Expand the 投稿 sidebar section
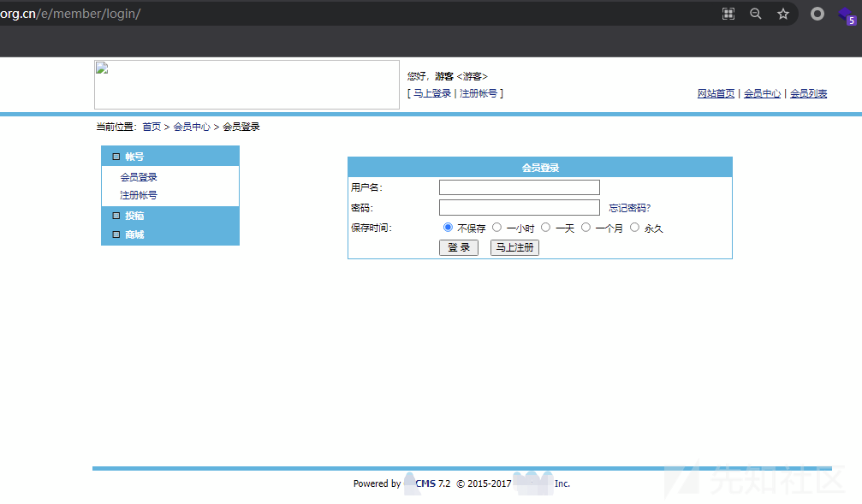 [x=134, y=216]
